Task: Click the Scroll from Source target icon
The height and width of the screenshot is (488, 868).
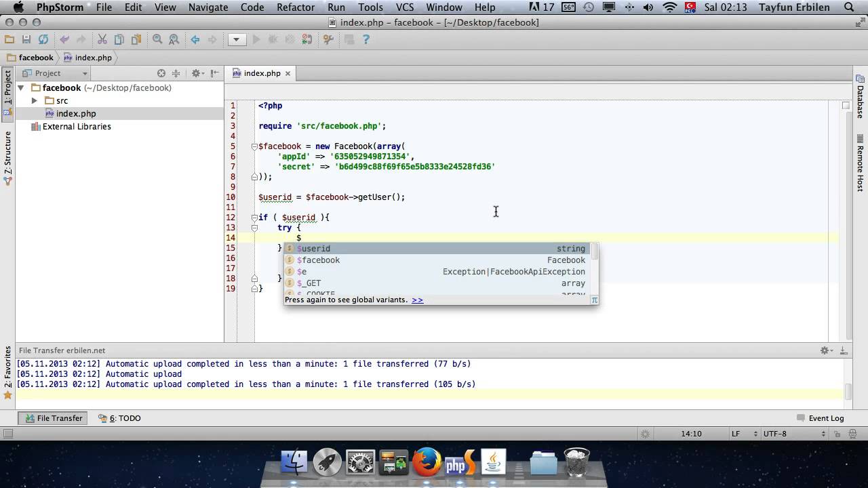Action: [161, 73]
